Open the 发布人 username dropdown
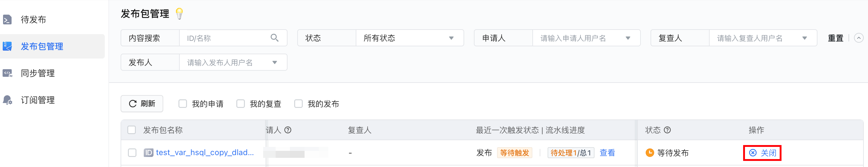 (233, 62)
